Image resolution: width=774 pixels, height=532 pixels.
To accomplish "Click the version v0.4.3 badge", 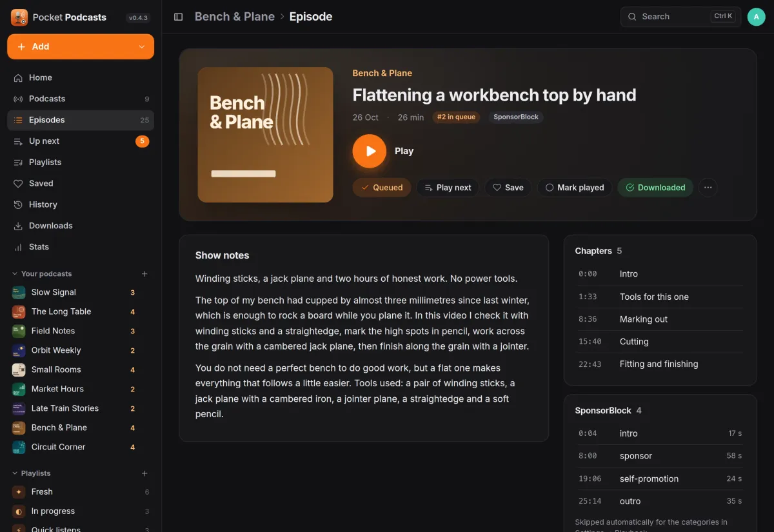I will coord(138,18).
